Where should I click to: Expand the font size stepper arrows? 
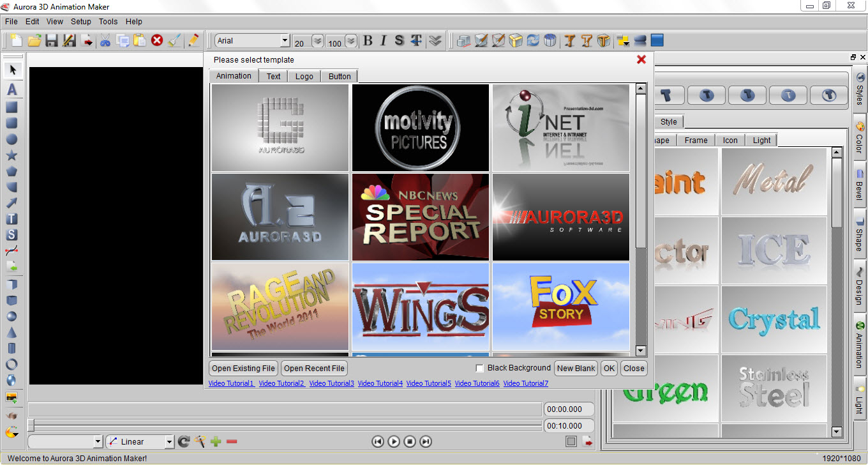[317, 40]
